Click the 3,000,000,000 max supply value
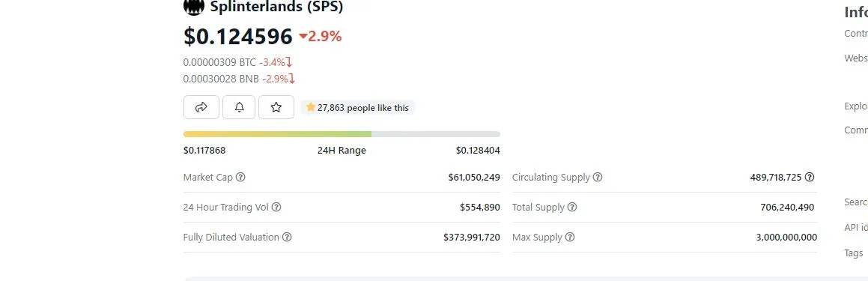This screenshot has height=281, width=868. coord(786,238)
